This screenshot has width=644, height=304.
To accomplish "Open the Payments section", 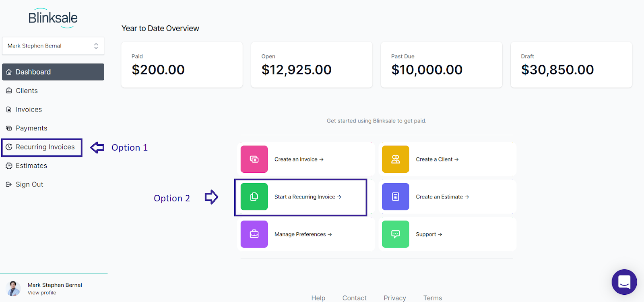I will (x=31, y=128).
